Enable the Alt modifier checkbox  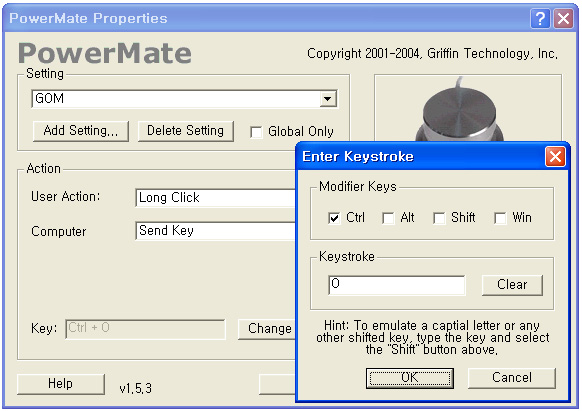tap(388, 218)
